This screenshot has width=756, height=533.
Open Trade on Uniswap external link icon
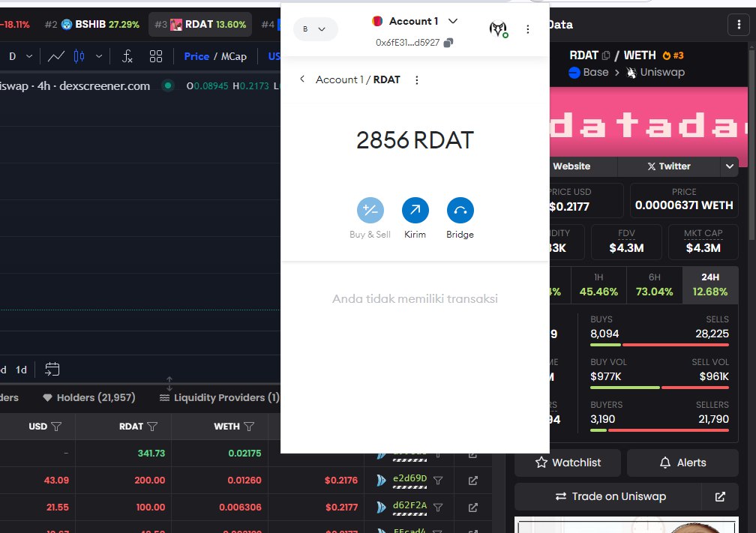click(720, 496)
